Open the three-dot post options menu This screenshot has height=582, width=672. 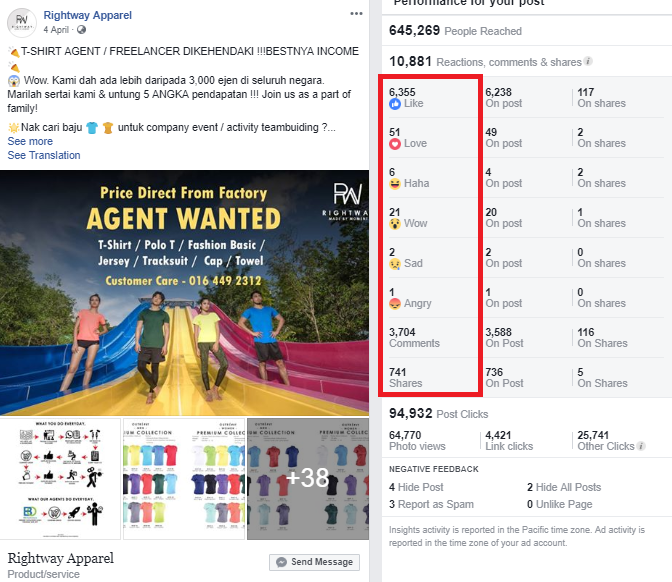coord(356,14)
